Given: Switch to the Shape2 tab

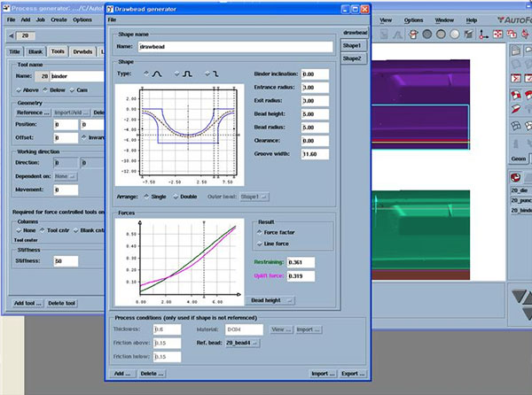Looking at the screenshot, I should click(x=352, y=58).
